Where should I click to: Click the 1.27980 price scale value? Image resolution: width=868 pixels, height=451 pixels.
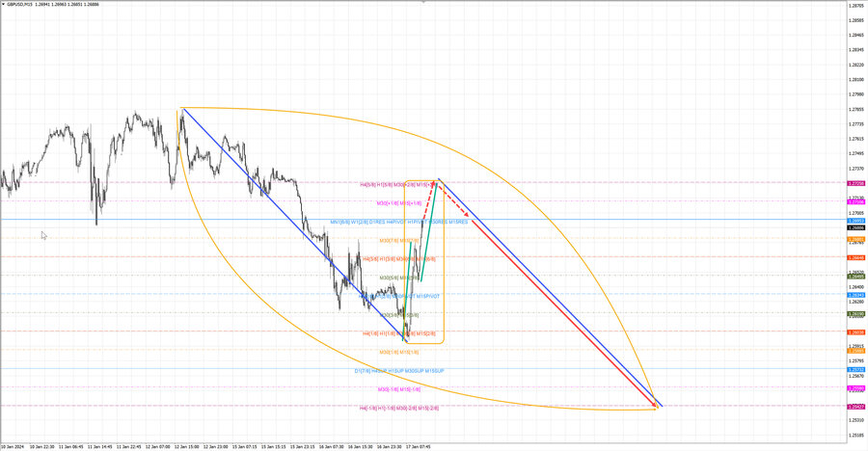pyautogui.click(x=855, y=94)
